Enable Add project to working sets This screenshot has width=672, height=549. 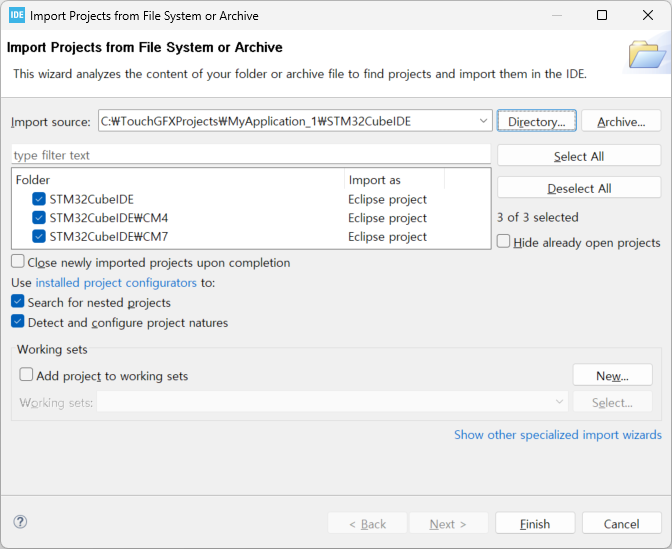click(26, 375)
